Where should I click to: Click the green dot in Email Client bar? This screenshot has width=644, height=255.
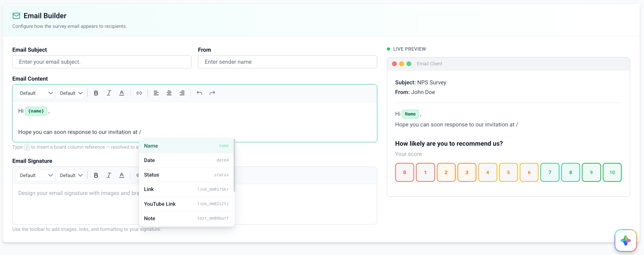click(x=409, y=64)
